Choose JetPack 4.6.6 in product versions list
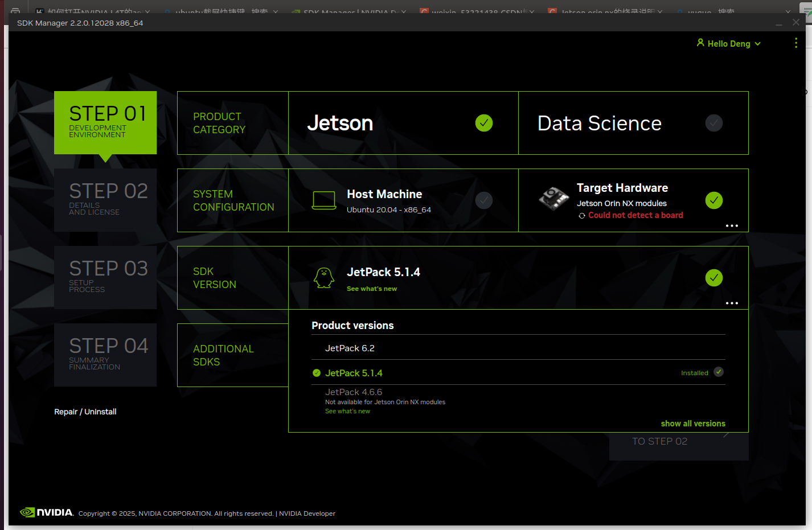This screenshot has height=530, width=812. point(354,392)
